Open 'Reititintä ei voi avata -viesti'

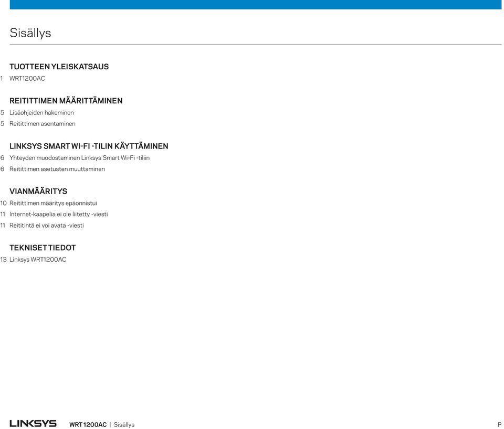tap(47, 226)
